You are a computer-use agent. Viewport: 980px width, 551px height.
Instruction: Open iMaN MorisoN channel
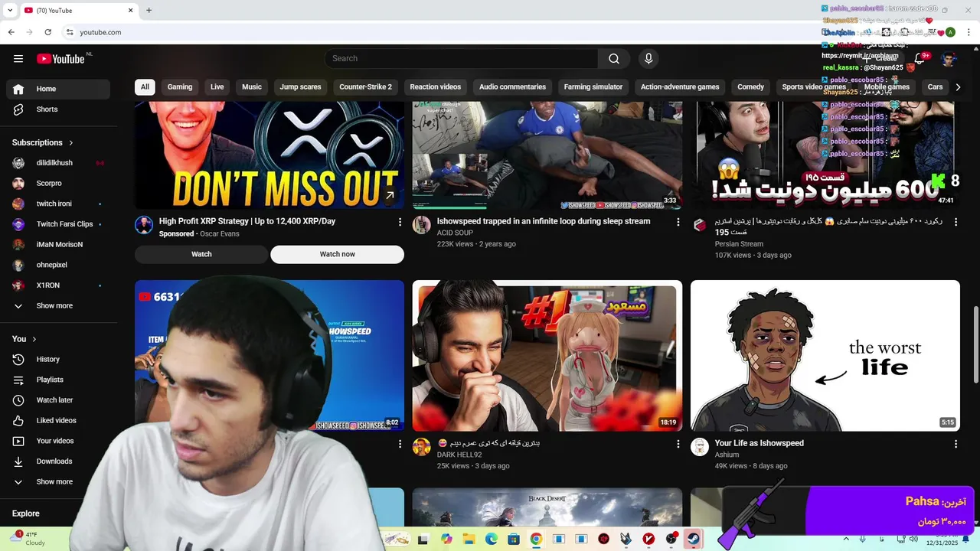[58, 245]
